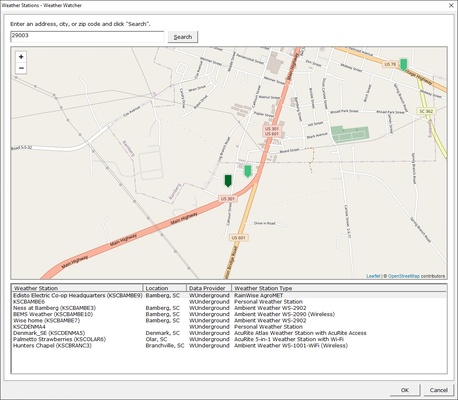Viewport: 458px width, 400px height.
Task: Click the Branchville, SC location cell
Action: click(165, 346)
